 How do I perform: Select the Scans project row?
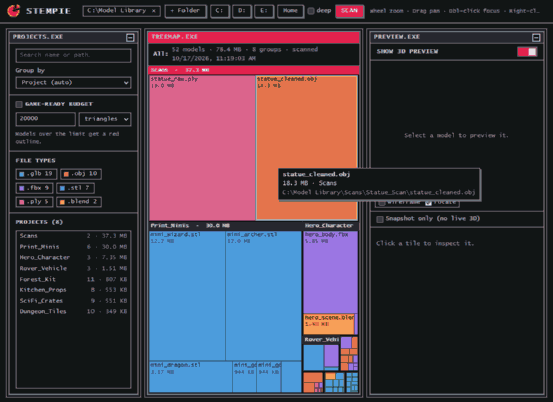coord(73,236)
